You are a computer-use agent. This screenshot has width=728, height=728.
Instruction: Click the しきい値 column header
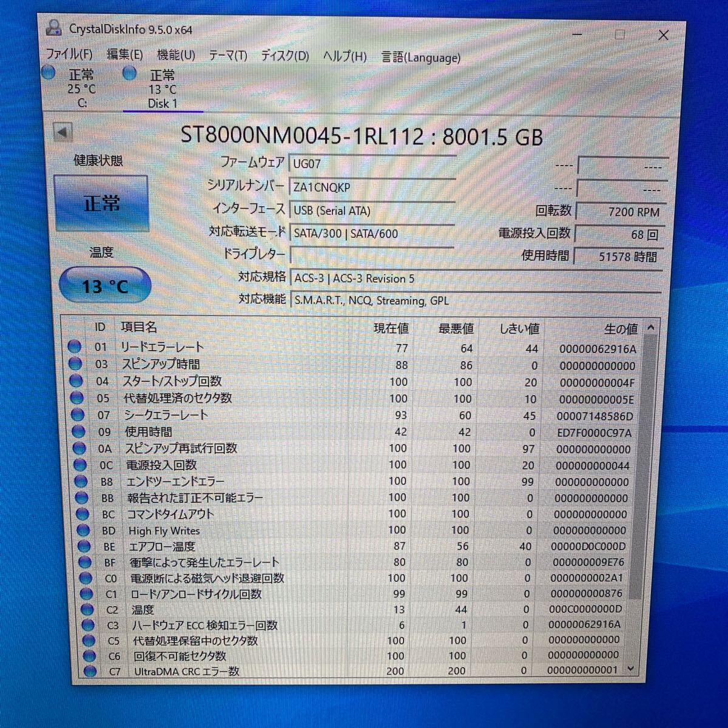[519, 329]
